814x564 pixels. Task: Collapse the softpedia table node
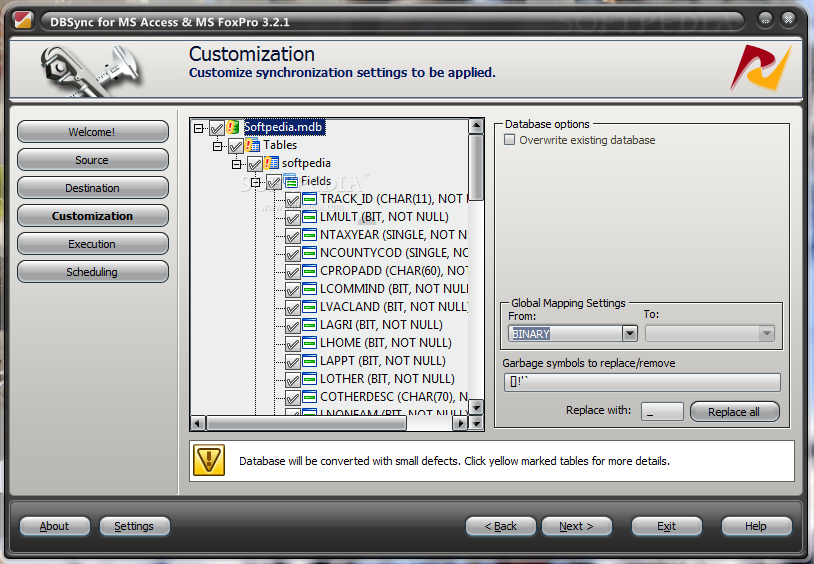(236, 164)
